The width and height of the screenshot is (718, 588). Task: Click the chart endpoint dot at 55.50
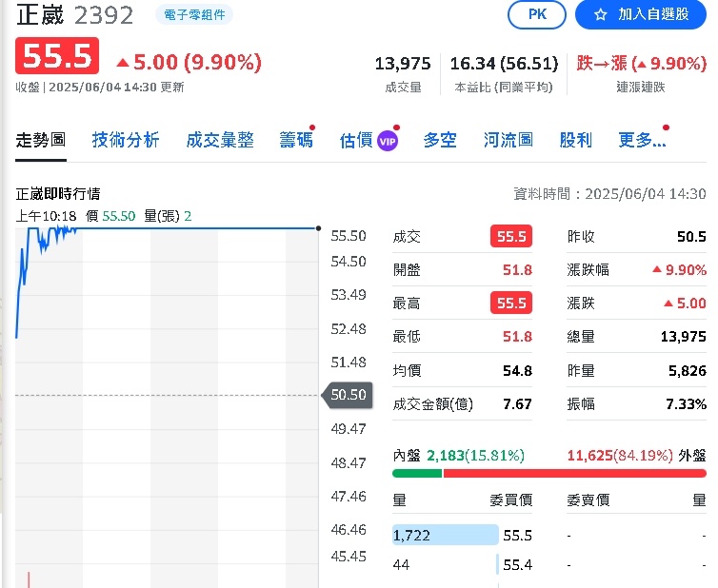click(x=318, y=228)
